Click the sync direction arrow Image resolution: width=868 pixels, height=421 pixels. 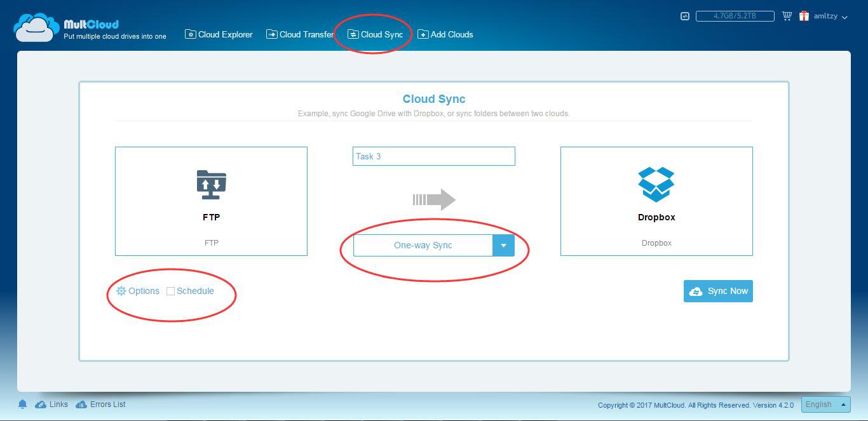click(x=434, y=199)
